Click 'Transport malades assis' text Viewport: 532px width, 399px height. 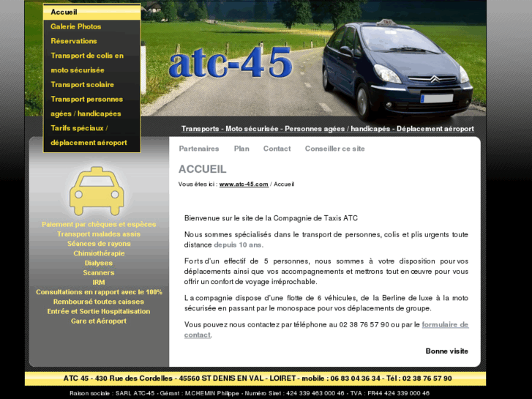99,234
